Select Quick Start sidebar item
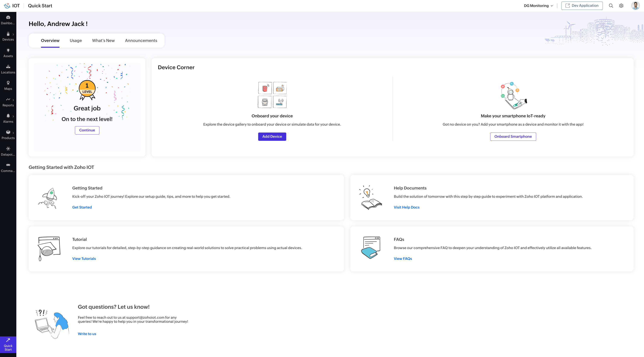Viewport: 644px width, 357px height. point(8,344)
